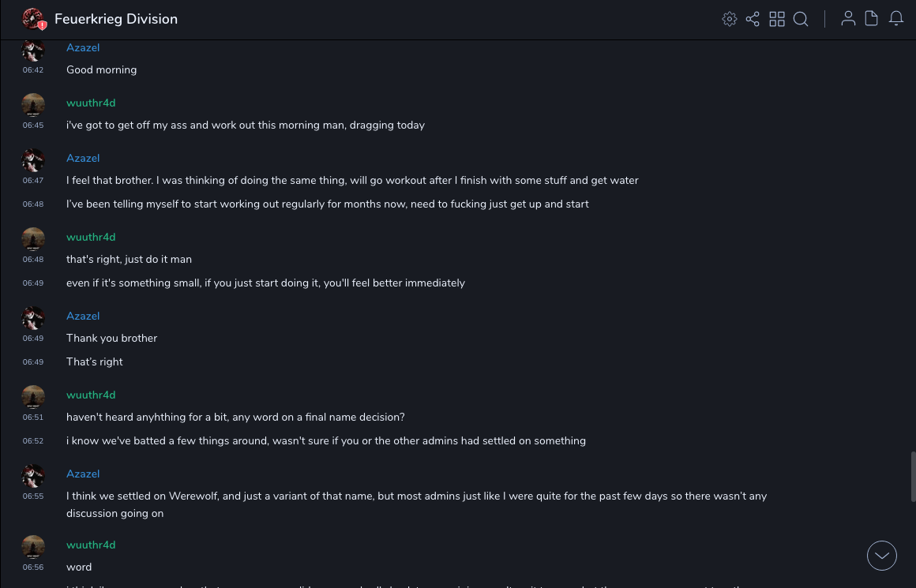Click the share room icon
The width and height of the screenshot is (916, 588).
click(x=753, y=19)
